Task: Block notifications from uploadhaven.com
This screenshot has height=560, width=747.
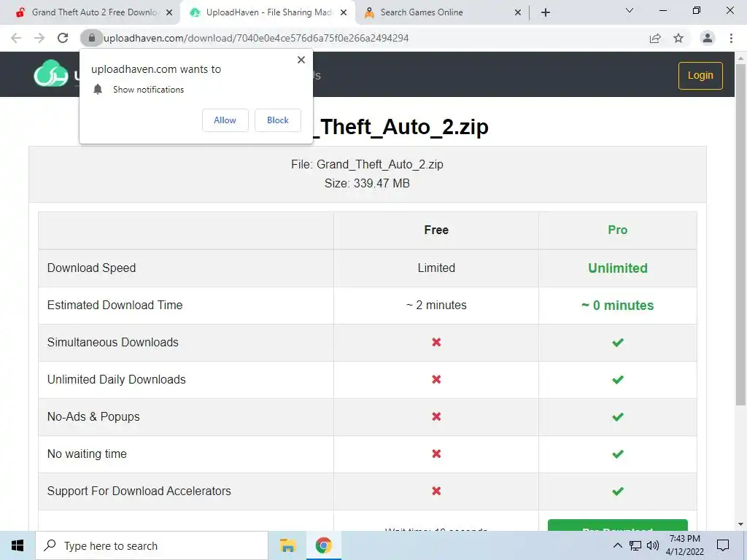Action: (278, 120)
